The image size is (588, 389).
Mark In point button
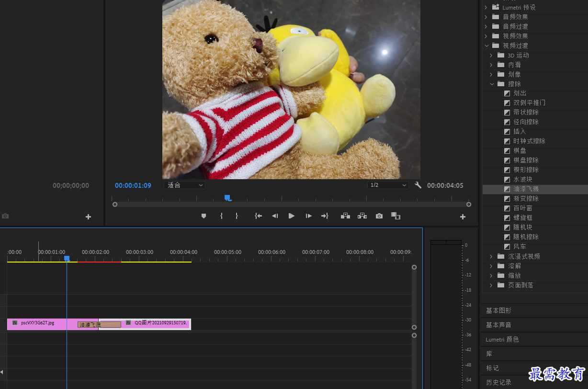point(221,216)
